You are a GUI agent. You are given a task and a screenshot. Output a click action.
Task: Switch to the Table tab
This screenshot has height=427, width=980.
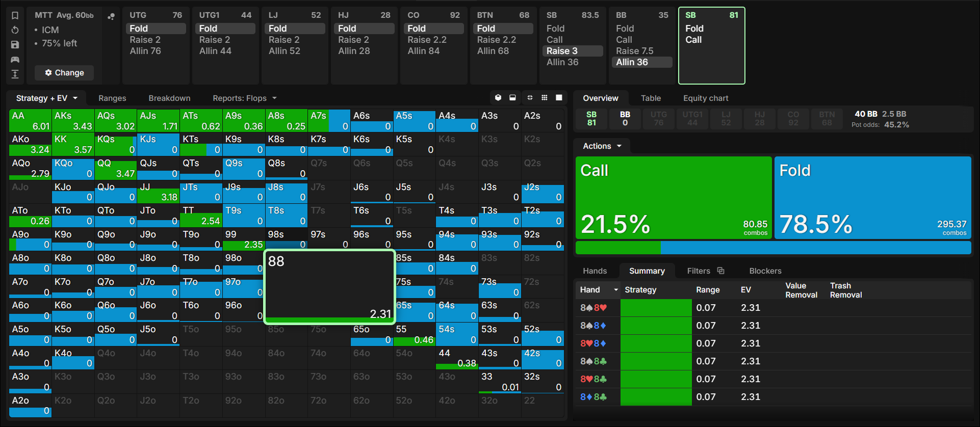tap(651, 98)
